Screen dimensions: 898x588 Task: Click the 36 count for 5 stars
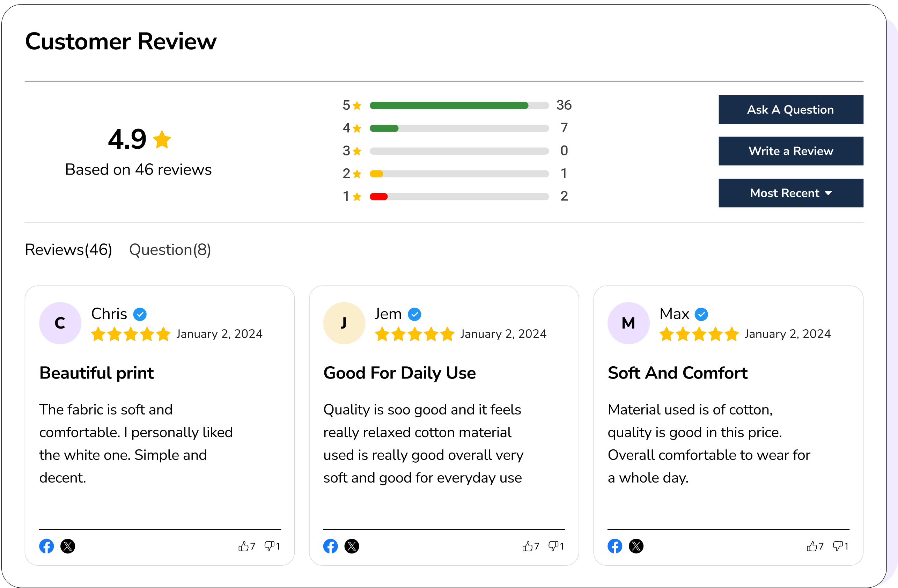(x=564, y=105)
